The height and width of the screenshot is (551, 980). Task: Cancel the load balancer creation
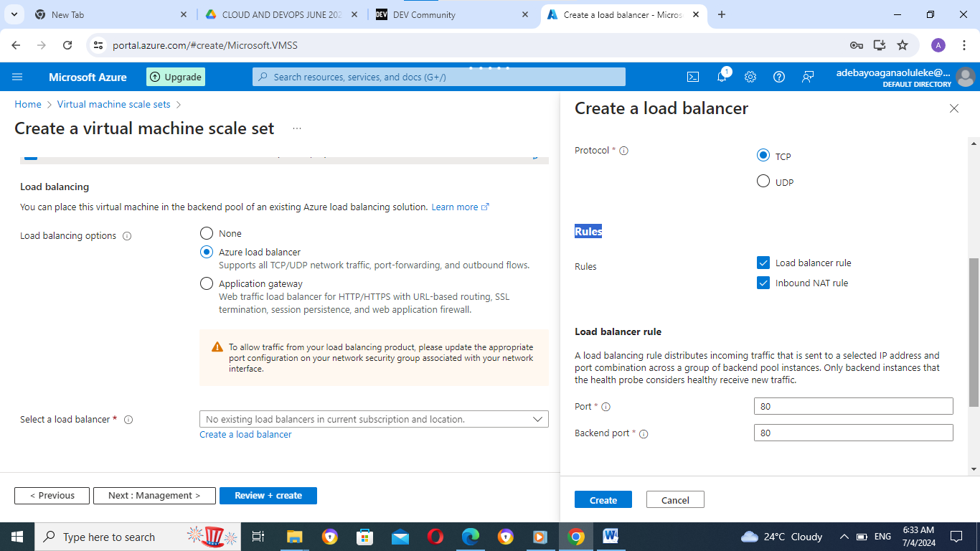coord(675,500)
